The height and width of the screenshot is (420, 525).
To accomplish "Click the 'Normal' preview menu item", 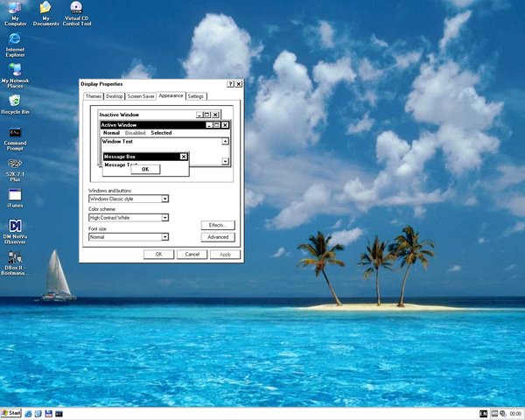I will 111,133.
